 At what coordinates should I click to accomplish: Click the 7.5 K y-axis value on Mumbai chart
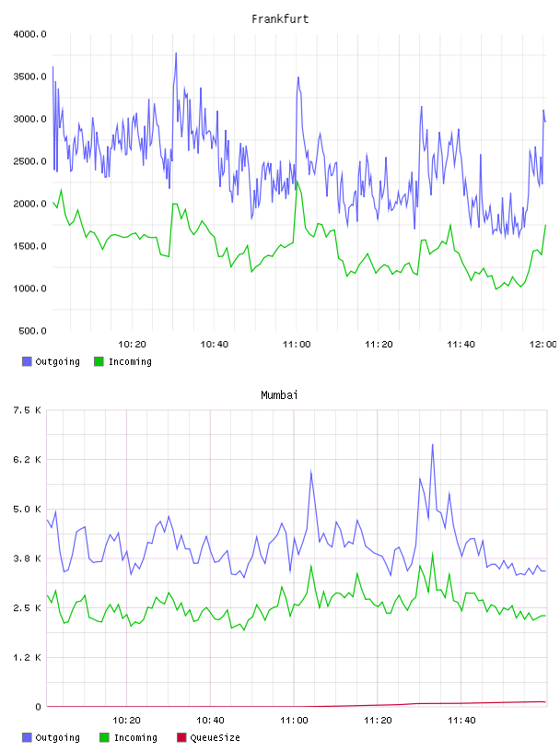tap(27, 410)
